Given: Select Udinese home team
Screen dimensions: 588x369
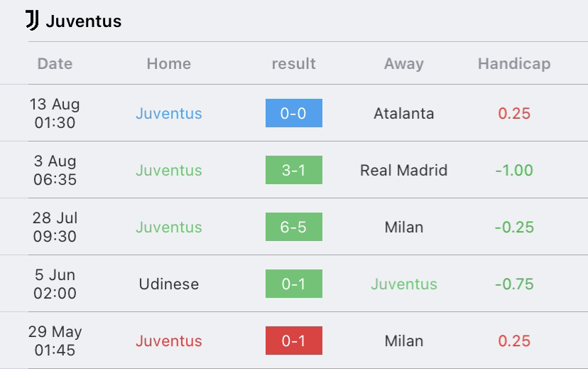Looking at the screenshot, I should click(169, 284).
